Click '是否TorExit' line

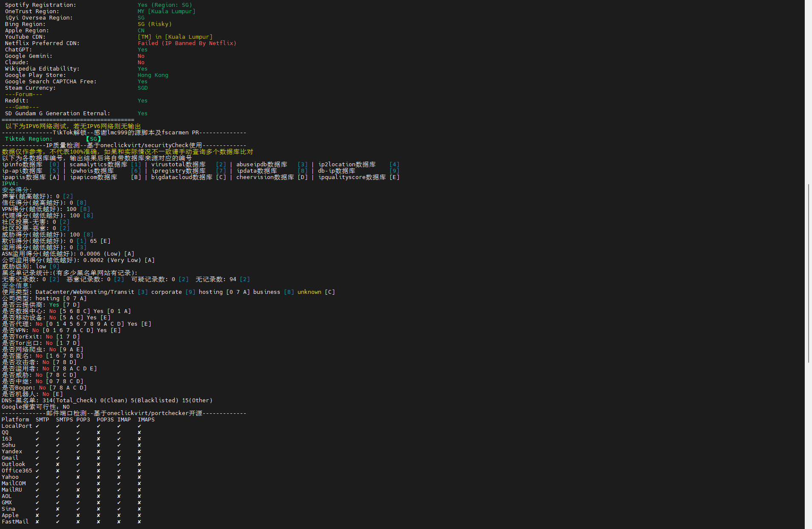(x=41, y=337)
